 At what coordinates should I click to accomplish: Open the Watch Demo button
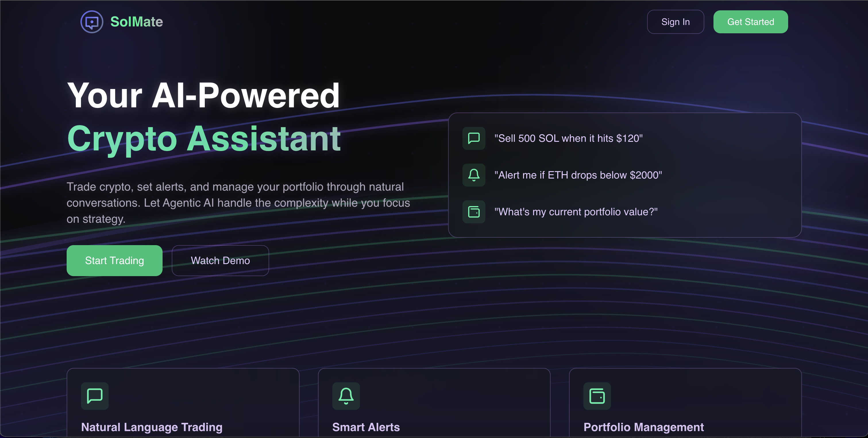tap(220, 260)
